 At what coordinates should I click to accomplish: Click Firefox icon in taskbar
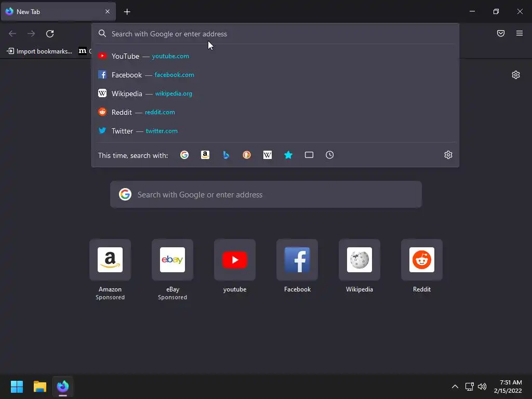tap(63, 387)
